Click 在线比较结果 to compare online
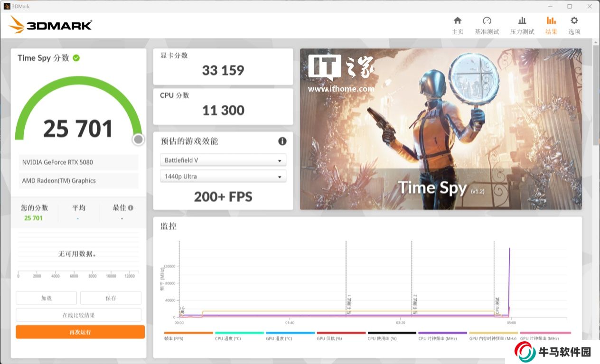Screen dimensions: 600x364 (78, 315)
